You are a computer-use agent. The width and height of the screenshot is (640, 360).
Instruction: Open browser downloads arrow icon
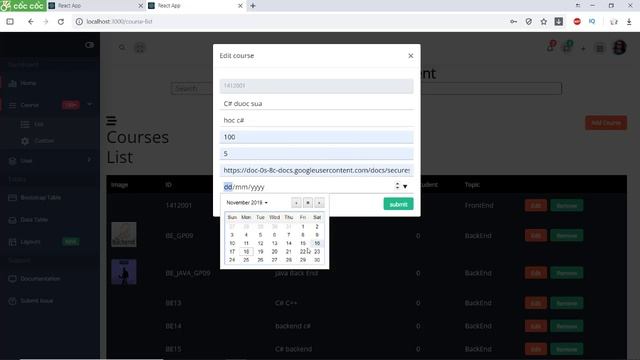[x=629, y=22]
